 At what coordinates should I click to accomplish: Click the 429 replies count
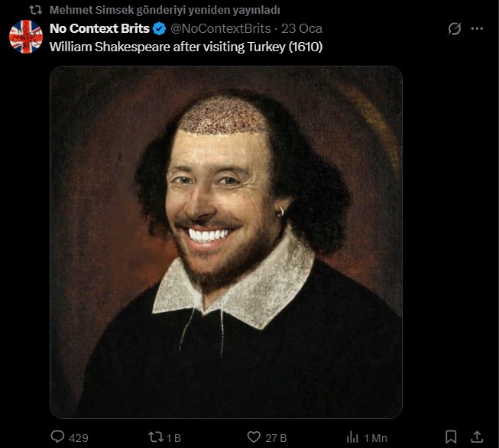[78, 438]
